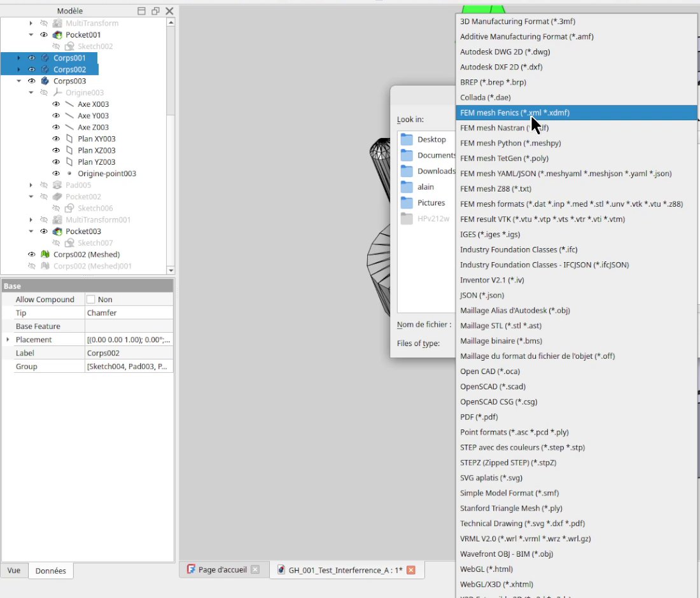Click the Pocket003 feature icon

57,231
